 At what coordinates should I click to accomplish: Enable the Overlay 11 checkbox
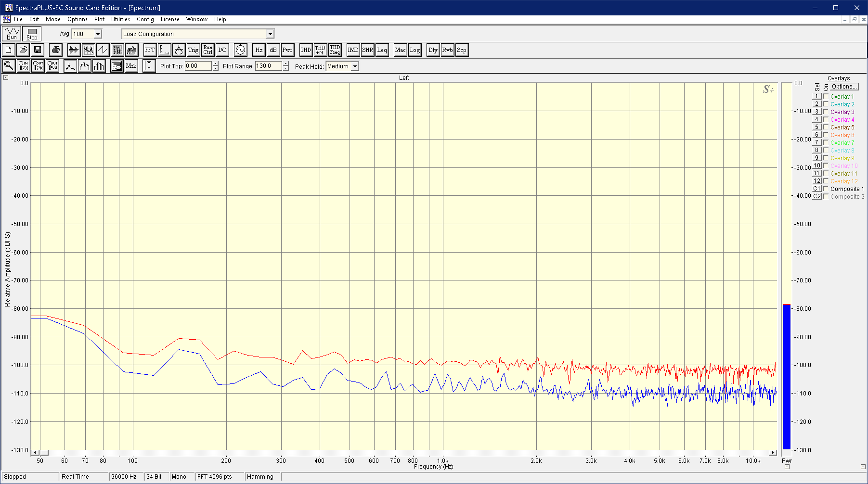pyautogui.click(x=826, y=174)
